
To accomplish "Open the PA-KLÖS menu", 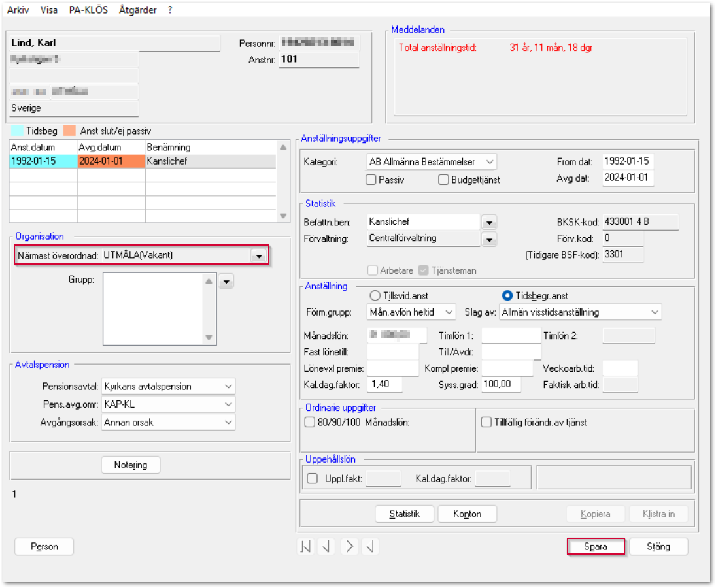I will pyautogui.click(x=88, y=10).
